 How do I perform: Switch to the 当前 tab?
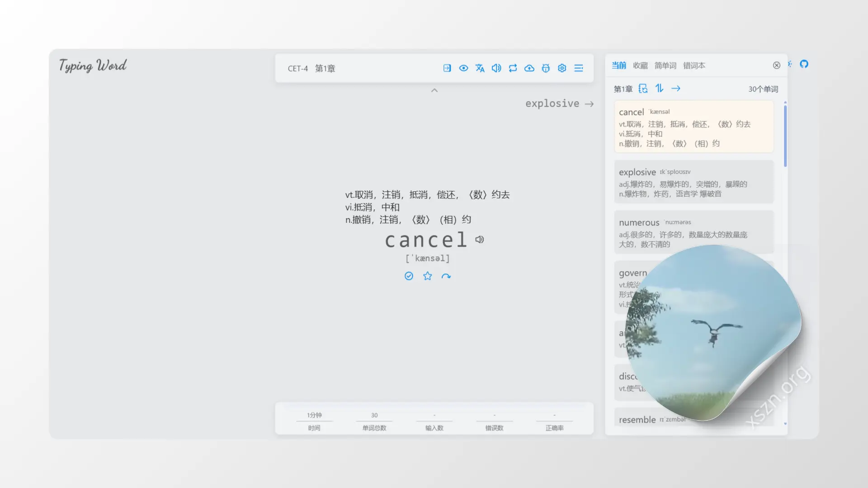pos(619,66)
